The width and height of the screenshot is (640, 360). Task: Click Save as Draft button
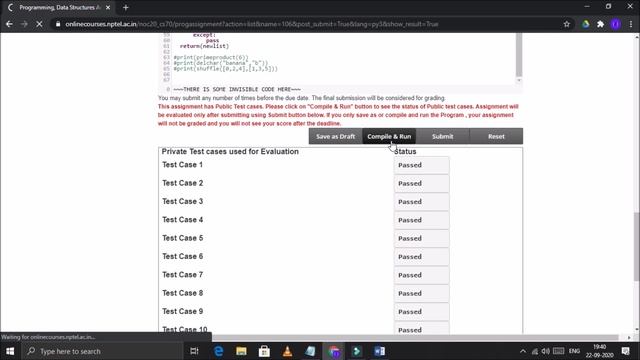coord(336,136)
